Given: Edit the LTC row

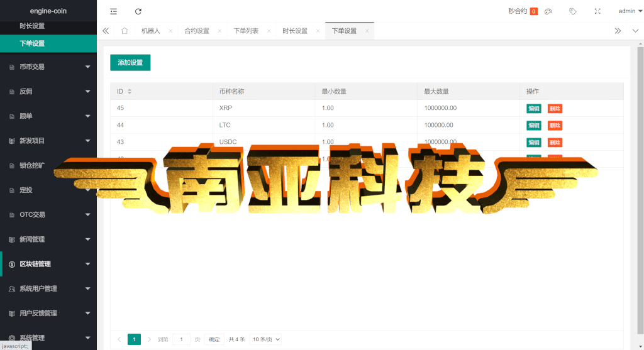Looking at the screenshot, I should coord(533,126).
